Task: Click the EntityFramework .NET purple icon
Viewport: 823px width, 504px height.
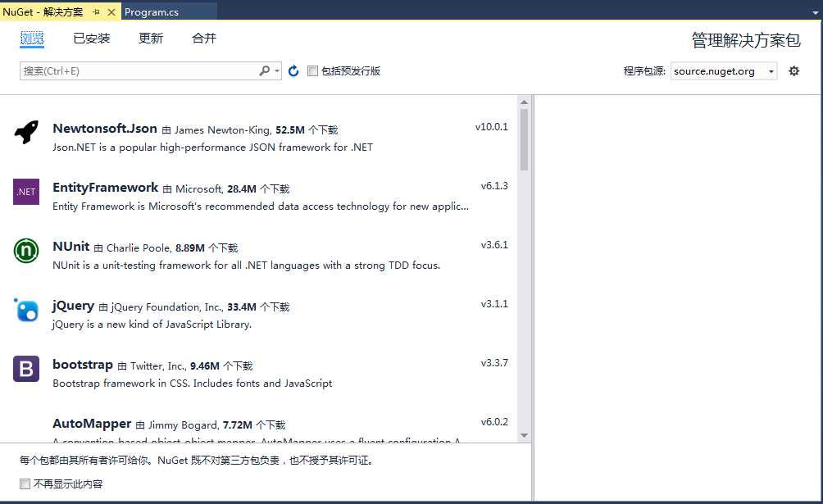Action: click(26, 192)
